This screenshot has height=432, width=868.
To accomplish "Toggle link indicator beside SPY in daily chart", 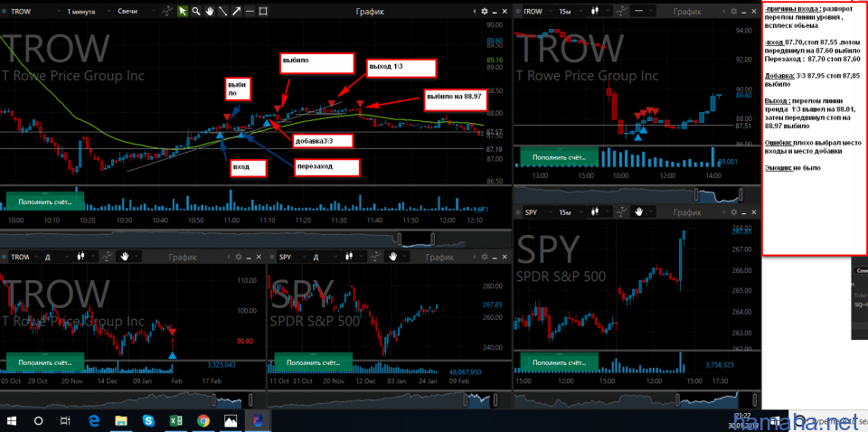I will [272, 258].
